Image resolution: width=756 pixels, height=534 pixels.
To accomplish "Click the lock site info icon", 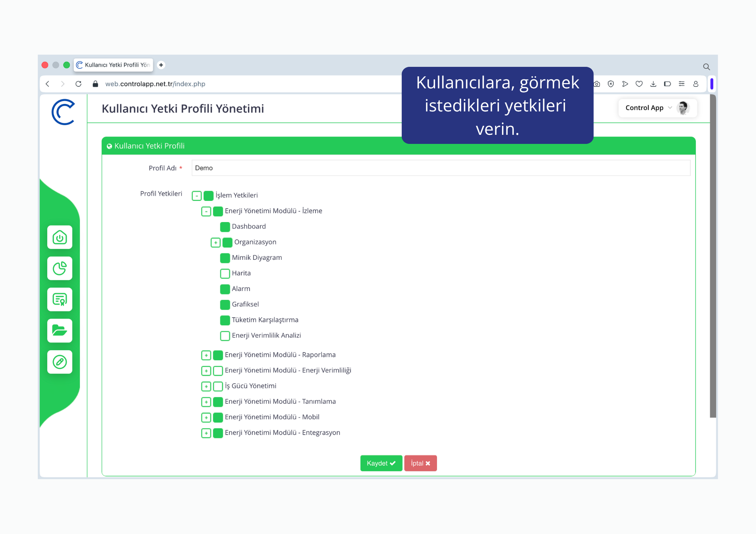I will click(95, 84).
